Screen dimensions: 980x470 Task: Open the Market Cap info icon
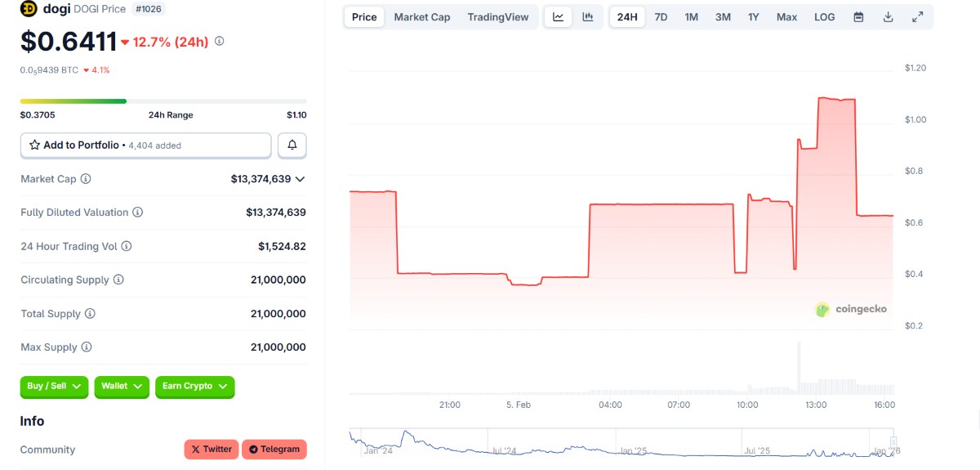(x=86, y=179)
